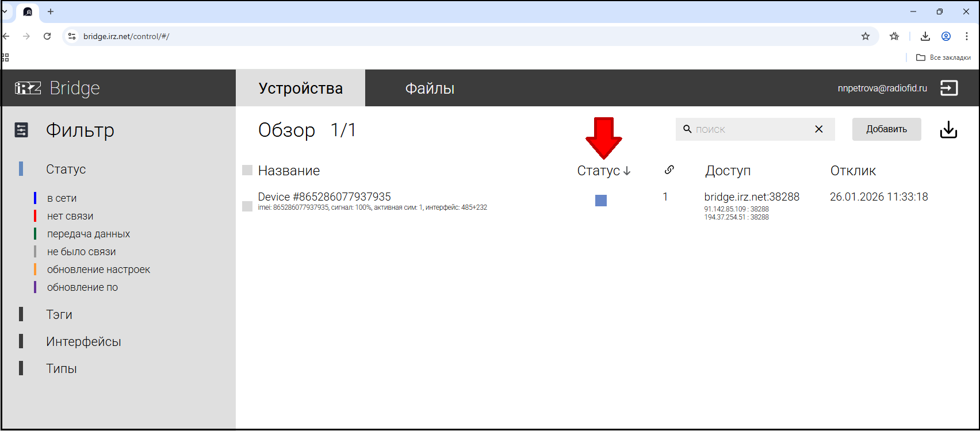Bookmark this page with star icon

point(865,36)
